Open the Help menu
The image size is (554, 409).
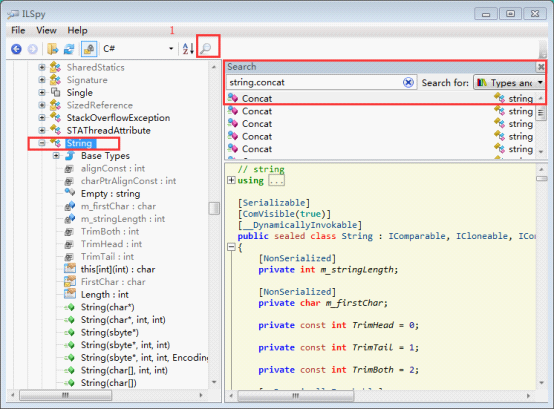(x=77, y=30)
